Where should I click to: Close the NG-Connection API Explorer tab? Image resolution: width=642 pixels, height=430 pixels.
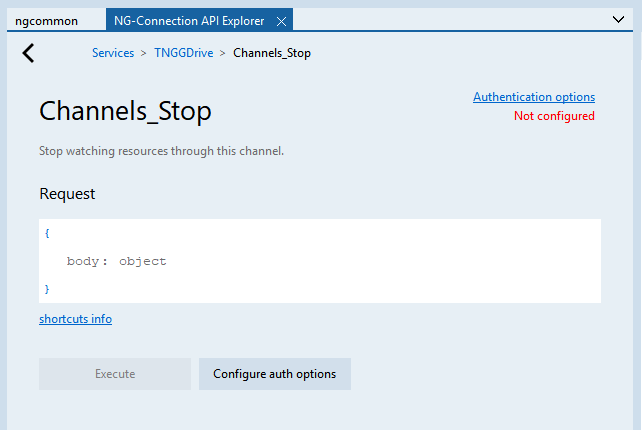tap(281, 21)
